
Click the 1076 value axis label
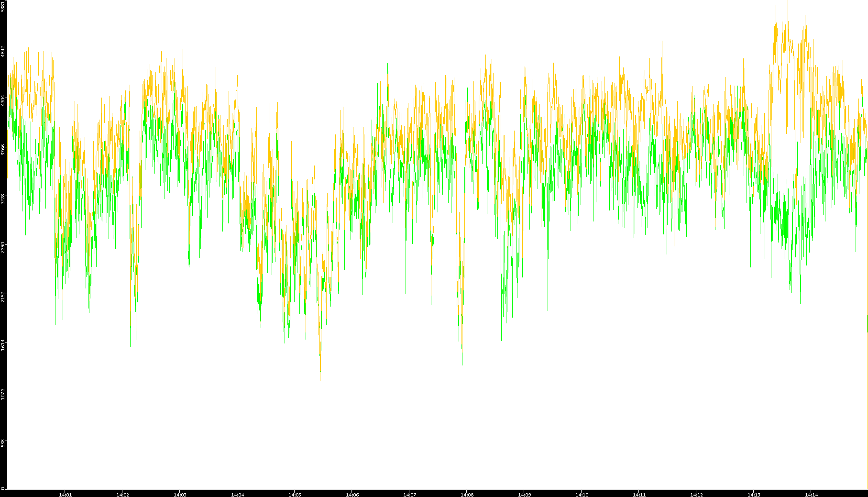pyautogui.click(x=3, y=394)
